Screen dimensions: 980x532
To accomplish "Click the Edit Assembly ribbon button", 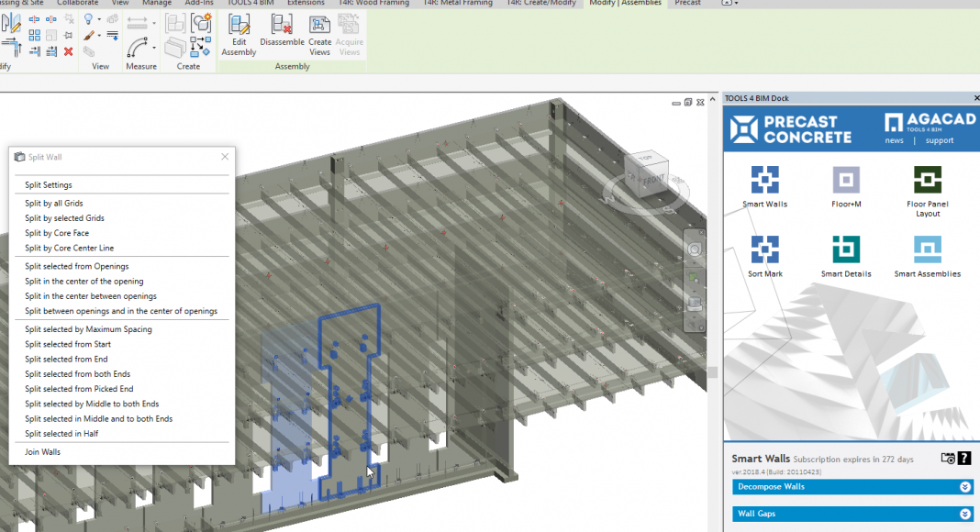I will [x=239, y=35].
